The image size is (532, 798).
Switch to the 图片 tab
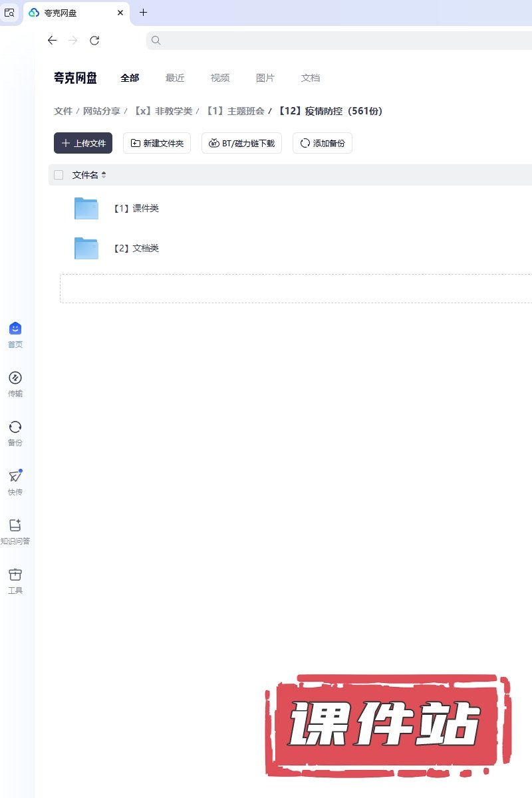265,78
